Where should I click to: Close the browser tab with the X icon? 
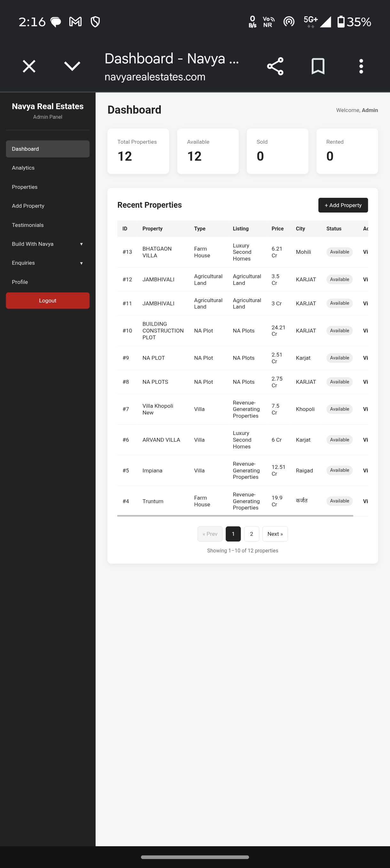tap(29, 66)
